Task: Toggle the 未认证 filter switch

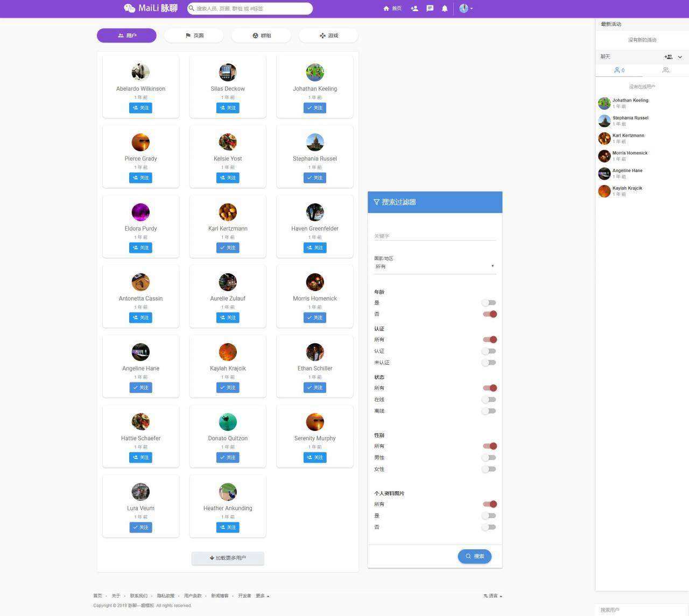Action: (x=489, y=363)
